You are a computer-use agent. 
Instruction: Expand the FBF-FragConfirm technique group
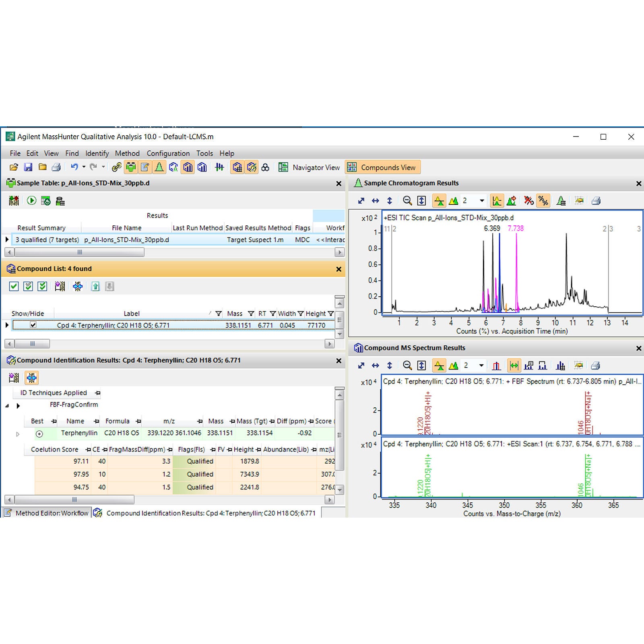coord(7,406)
